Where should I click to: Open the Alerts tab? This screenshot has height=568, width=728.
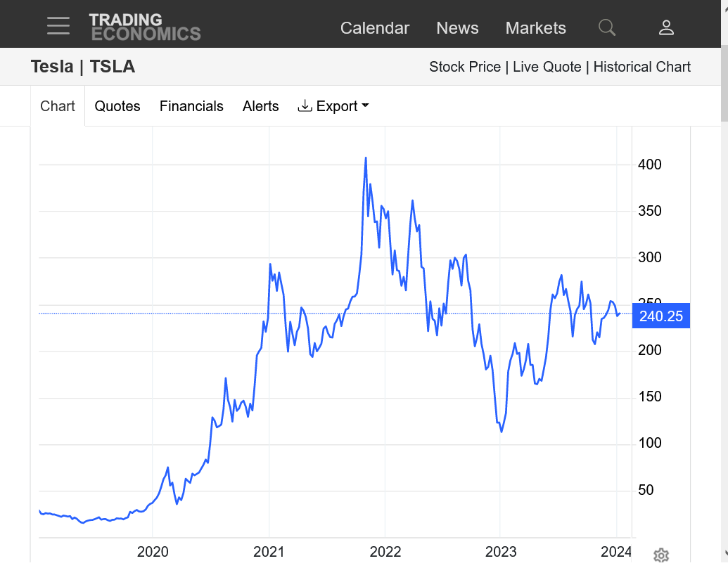pyautogui.click(x=260, y=106)
